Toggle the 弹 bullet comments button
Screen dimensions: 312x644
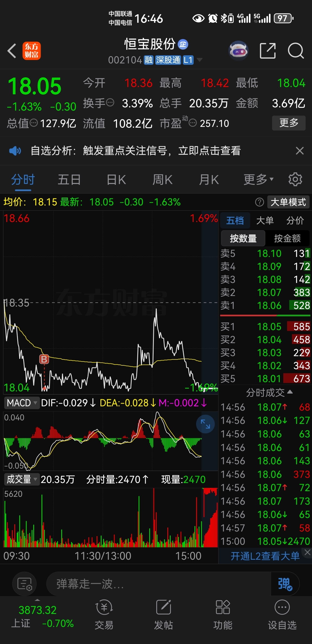click(x=285, y=584)
